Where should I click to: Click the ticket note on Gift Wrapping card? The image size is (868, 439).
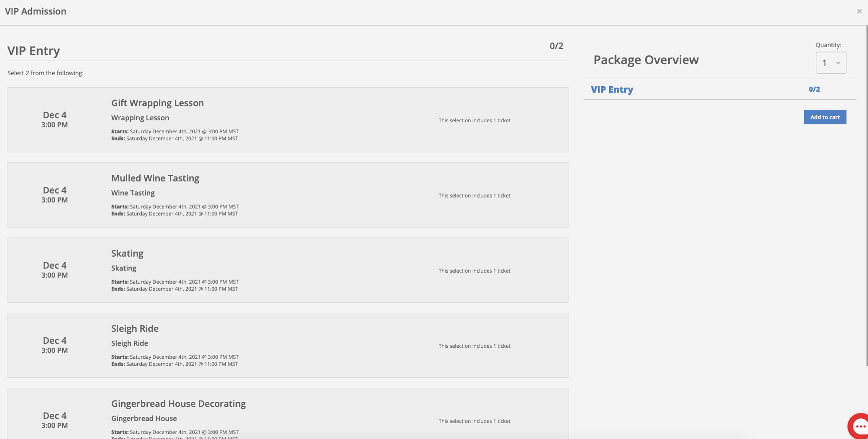(474, 120)
